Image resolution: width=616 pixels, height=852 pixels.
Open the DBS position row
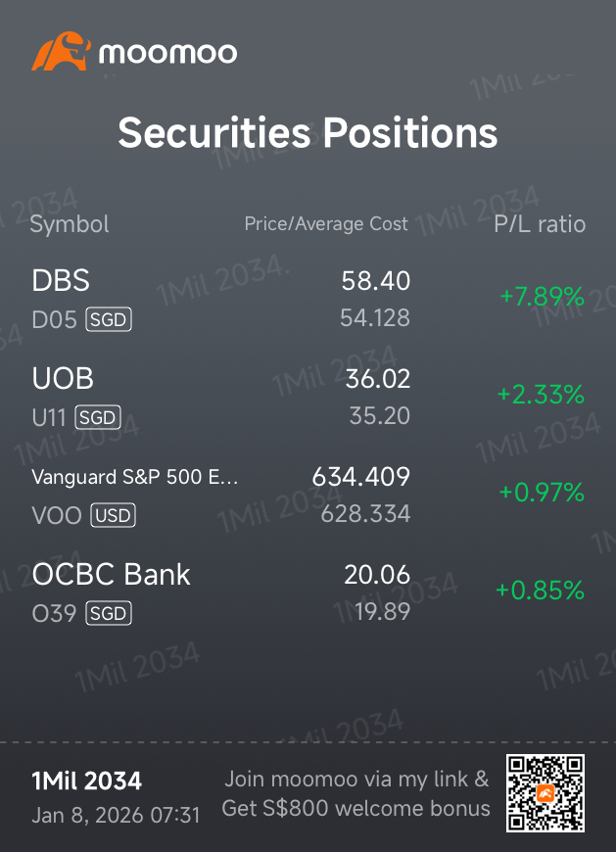(x=61, y=281)
